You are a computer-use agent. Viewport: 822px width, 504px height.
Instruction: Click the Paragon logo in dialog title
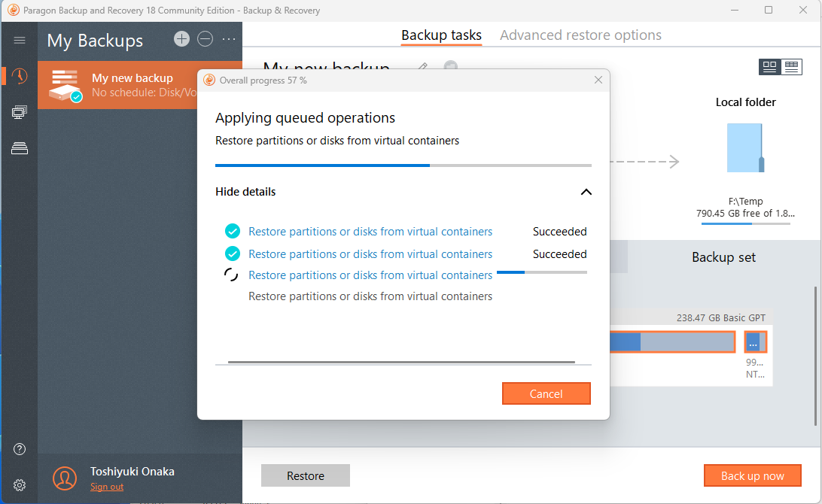coord(209,80)
